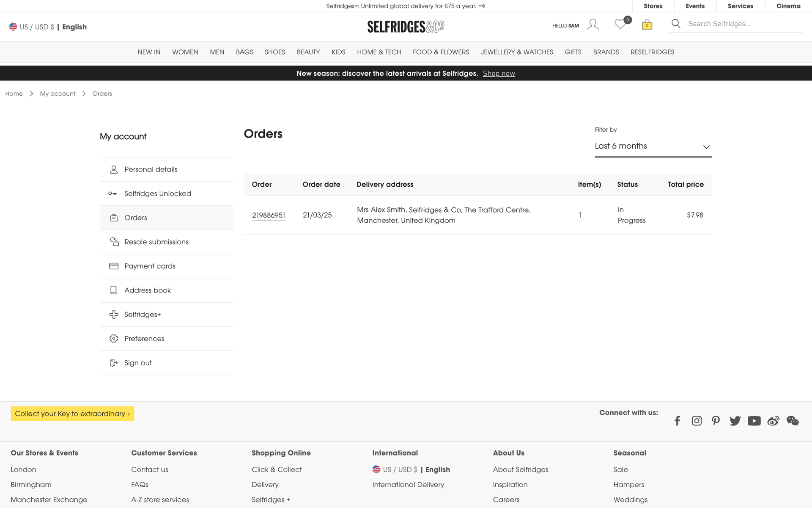
Task: Open the user account profile icon
Action: coord(593,25)
